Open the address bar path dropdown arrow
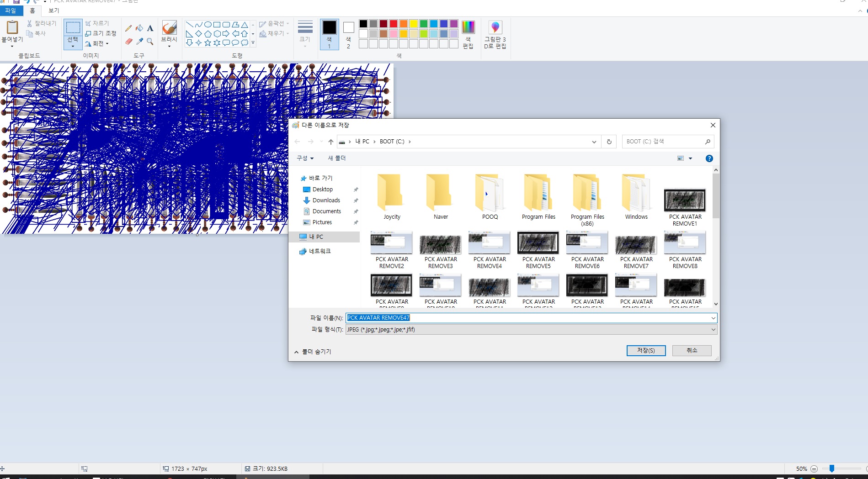The width and height of the screenshot is (868, 479). point(594,142)
